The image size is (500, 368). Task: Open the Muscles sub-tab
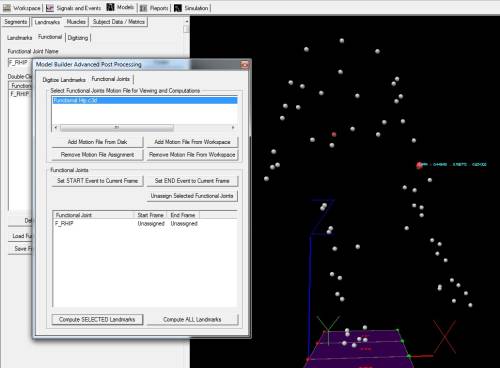tap(76, 22)
